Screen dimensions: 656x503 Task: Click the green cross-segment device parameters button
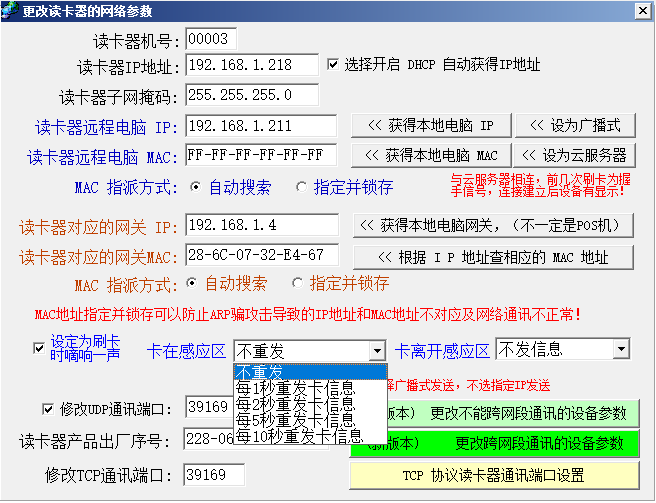coord(493,442)
